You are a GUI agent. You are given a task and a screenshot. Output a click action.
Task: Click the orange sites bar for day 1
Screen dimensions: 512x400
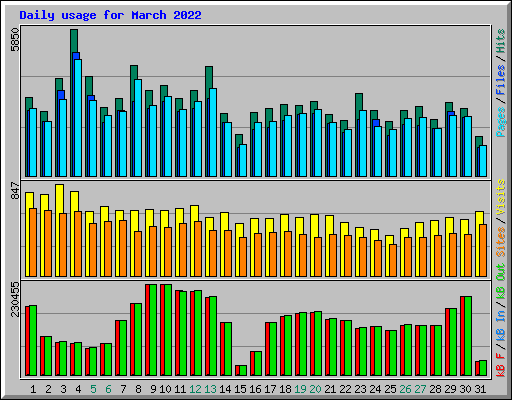[33, 243]
